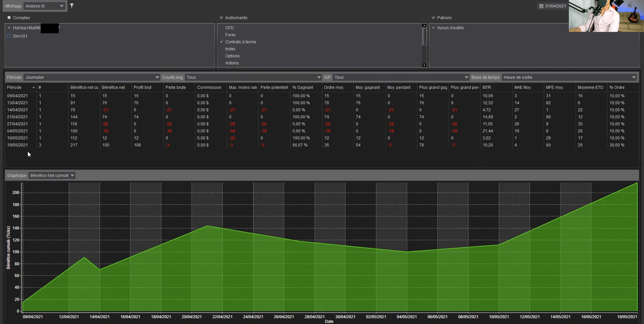The image size is (644, 324).
Task: Open the Court/Long dropdown
Action: click(x=253, y=77)
